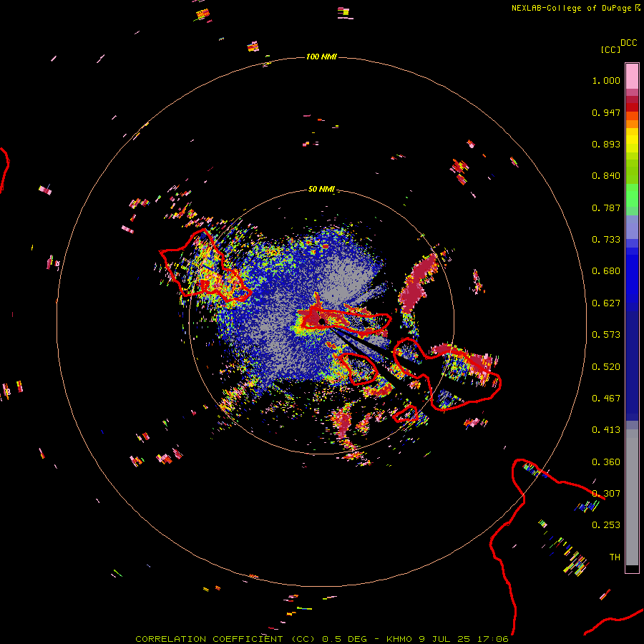Click the 1.000 scale value
This screenshot has height=644, width=644.
(x=606, y=80)
